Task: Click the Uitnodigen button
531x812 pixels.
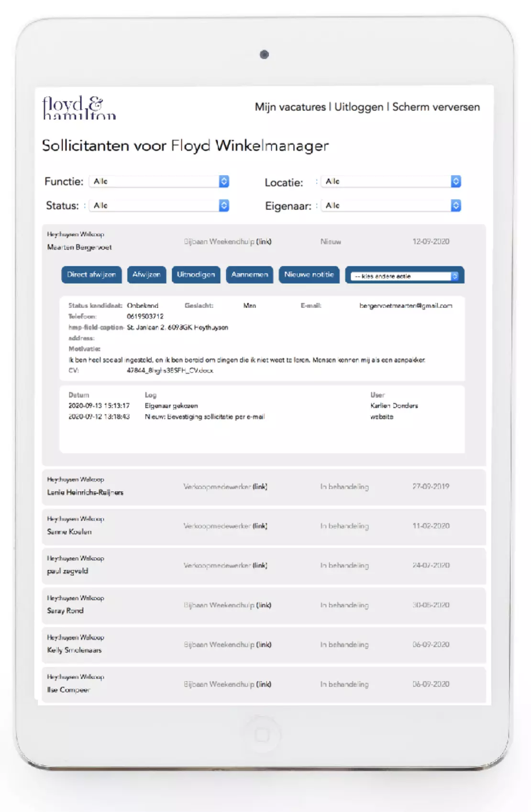Action: [196, 274]
